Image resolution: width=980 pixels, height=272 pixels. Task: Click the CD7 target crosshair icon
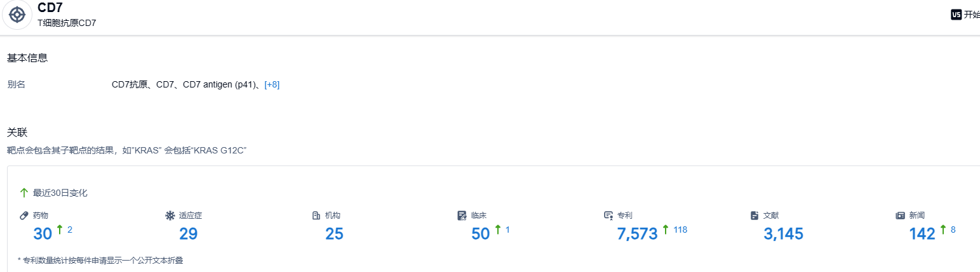[17, 15]
